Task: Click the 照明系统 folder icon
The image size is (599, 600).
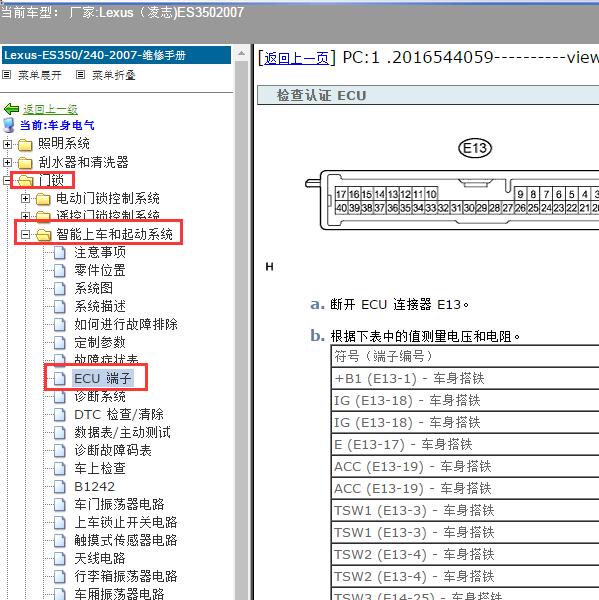Action: pyautogui.click(x=25, y=145)
